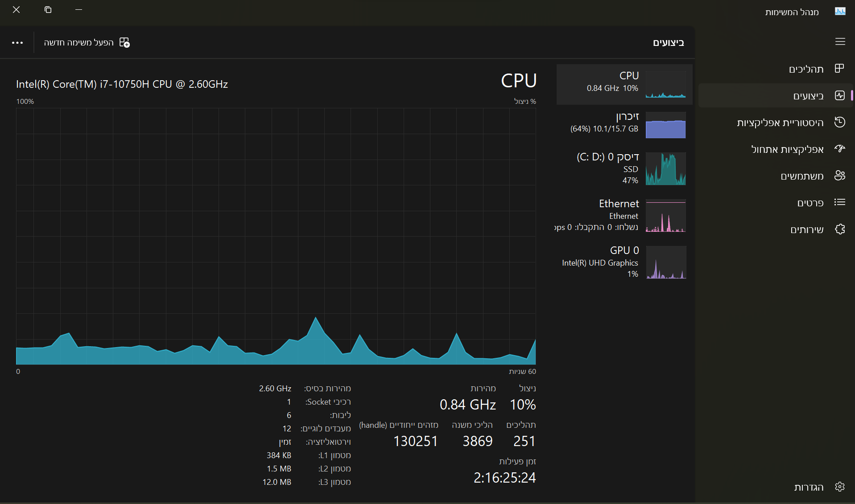Open the three-dots more options menu
855x504 pixels.
(17, 42)
